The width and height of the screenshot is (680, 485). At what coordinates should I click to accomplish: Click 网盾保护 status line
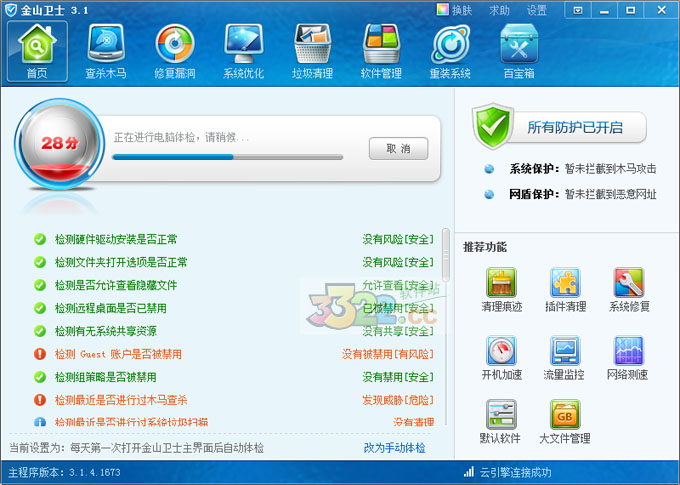582,194
